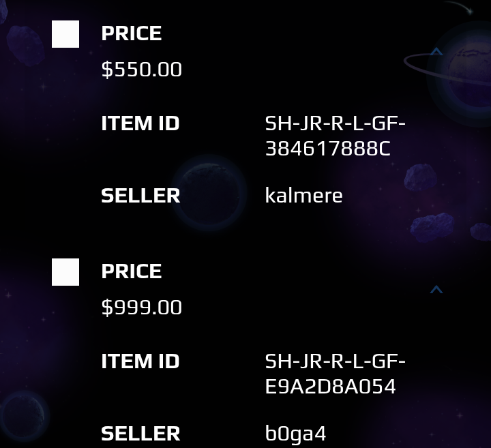This screenshot has width=491, height=448.
Task: Click the PRICE heading of the first listing
Action: click(132, 33)
